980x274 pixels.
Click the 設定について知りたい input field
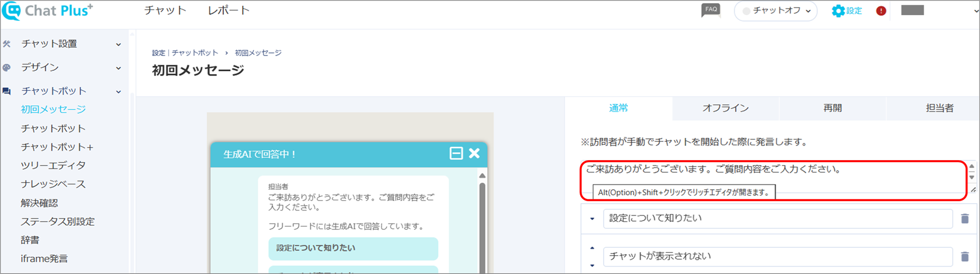pyautogui.click(x=778, y=218)
